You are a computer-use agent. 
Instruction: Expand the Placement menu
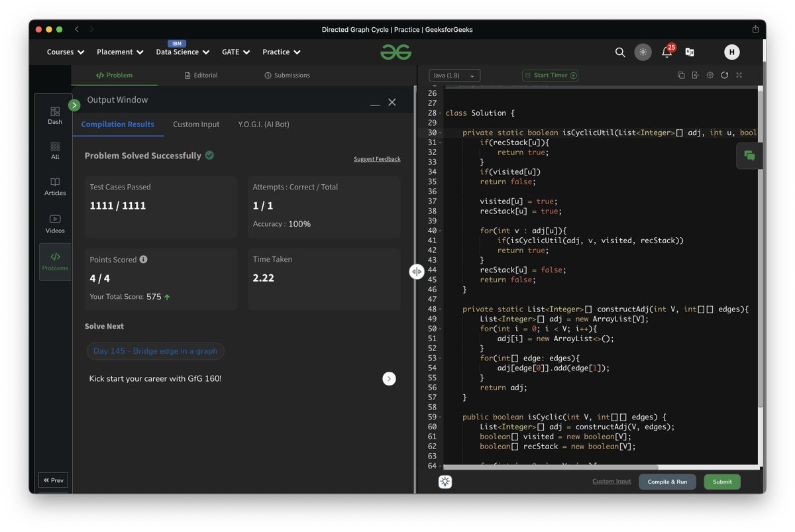120,52
